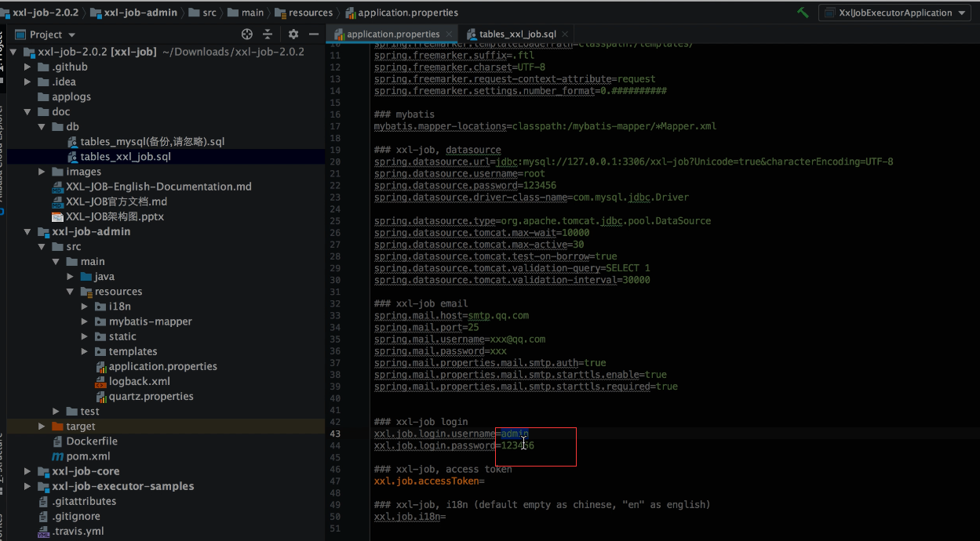Expand the i18n folder
The width and height of the screenshot is (980, 541).
click(x=85, y=306)
